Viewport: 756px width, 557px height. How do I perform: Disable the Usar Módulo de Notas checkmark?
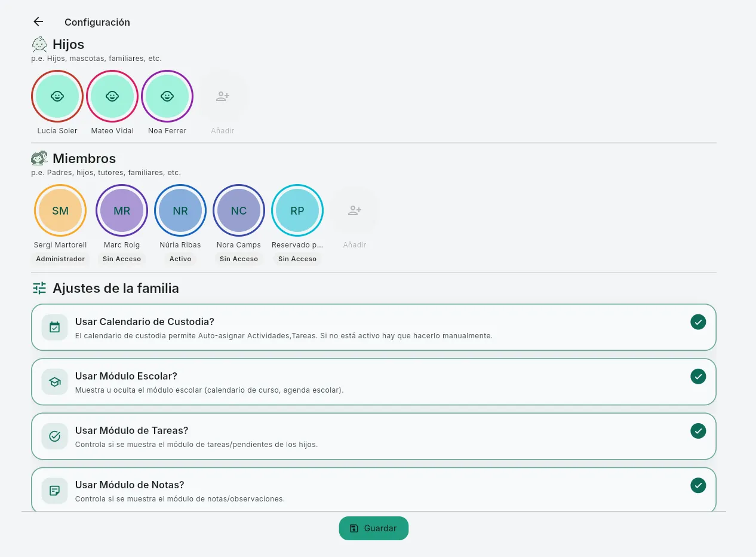click(698, 485)
